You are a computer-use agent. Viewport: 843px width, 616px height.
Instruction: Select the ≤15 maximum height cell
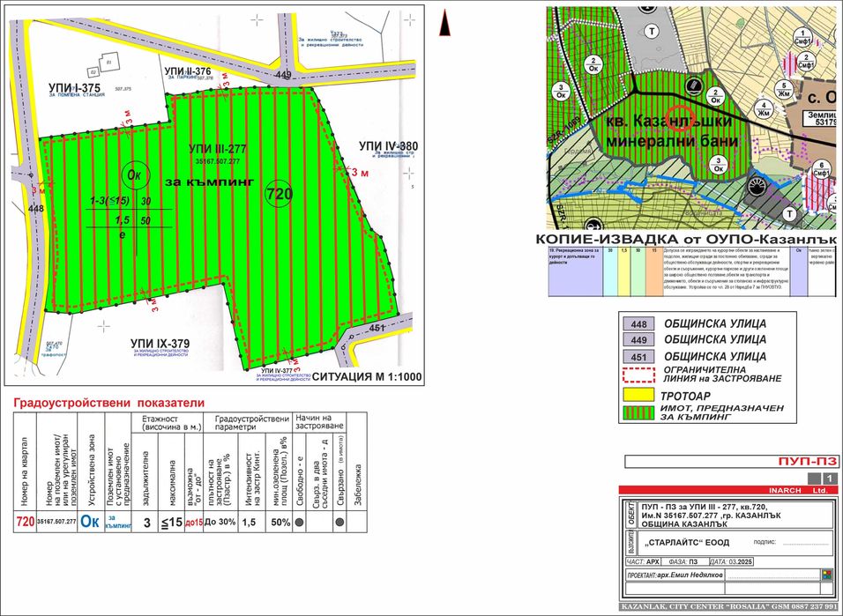click(x=171, y=522)
